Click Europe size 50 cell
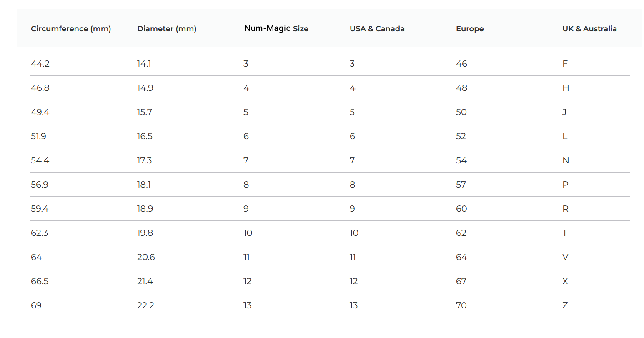The height and width of the screenshot is (338, 644). (461, 112)
